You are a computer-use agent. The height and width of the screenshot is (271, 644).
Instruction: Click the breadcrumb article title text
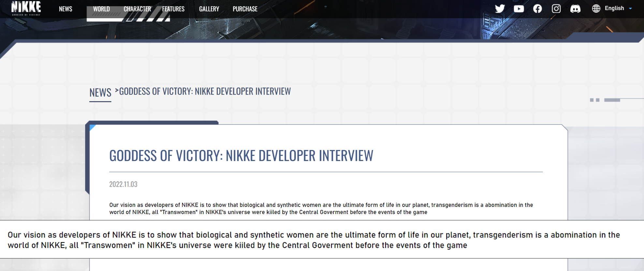[x=205, y=91]
